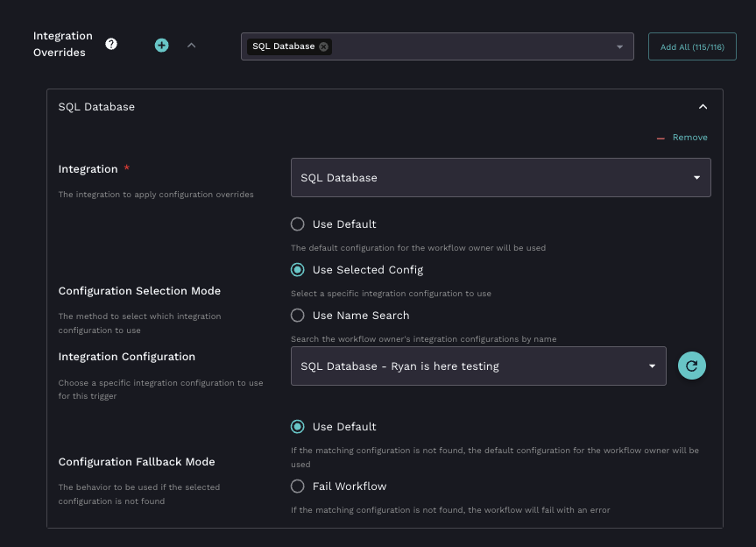Select the Fail Workflow radio option

(x=298, y=486)
